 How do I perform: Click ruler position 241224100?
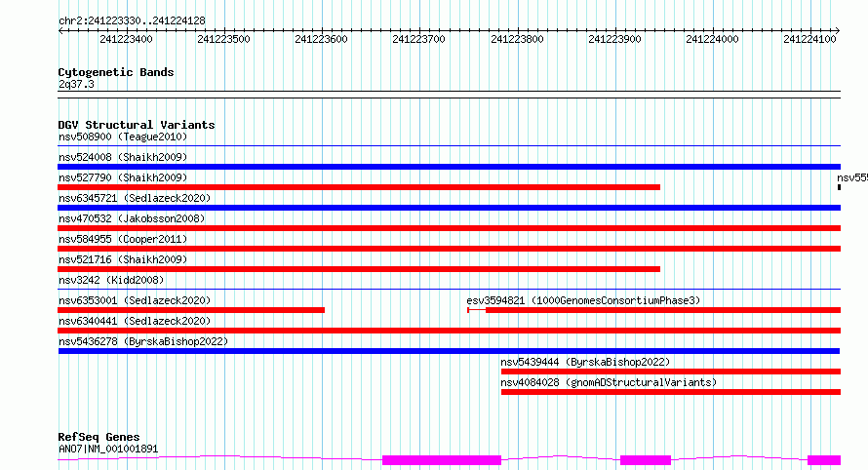809,39
